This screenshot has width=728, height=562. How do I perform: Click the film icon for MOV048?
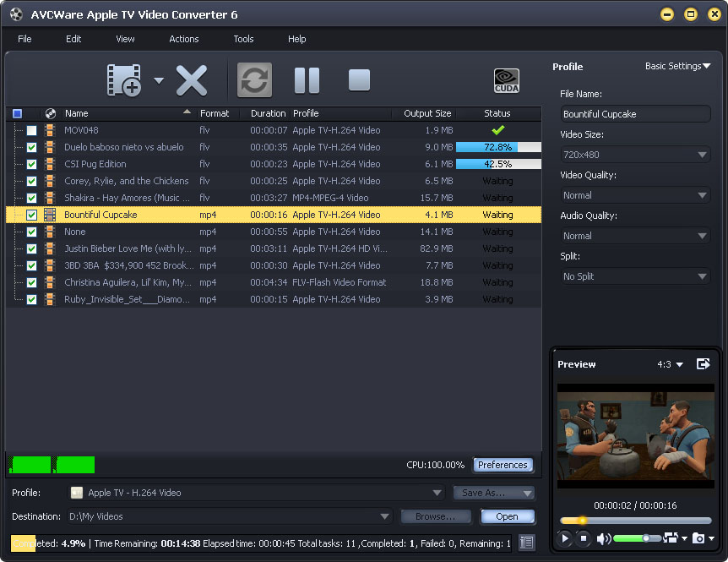point(50,130)
